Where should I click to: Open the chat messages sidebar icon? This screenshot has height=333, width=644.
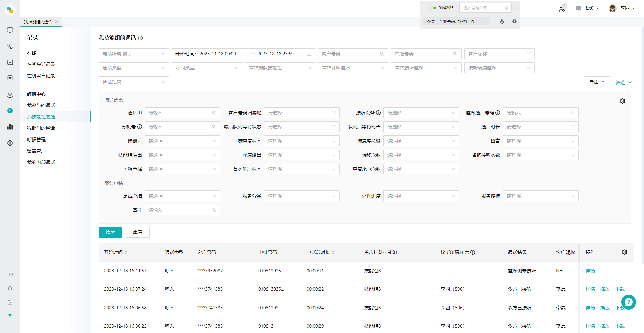[10, 30]
